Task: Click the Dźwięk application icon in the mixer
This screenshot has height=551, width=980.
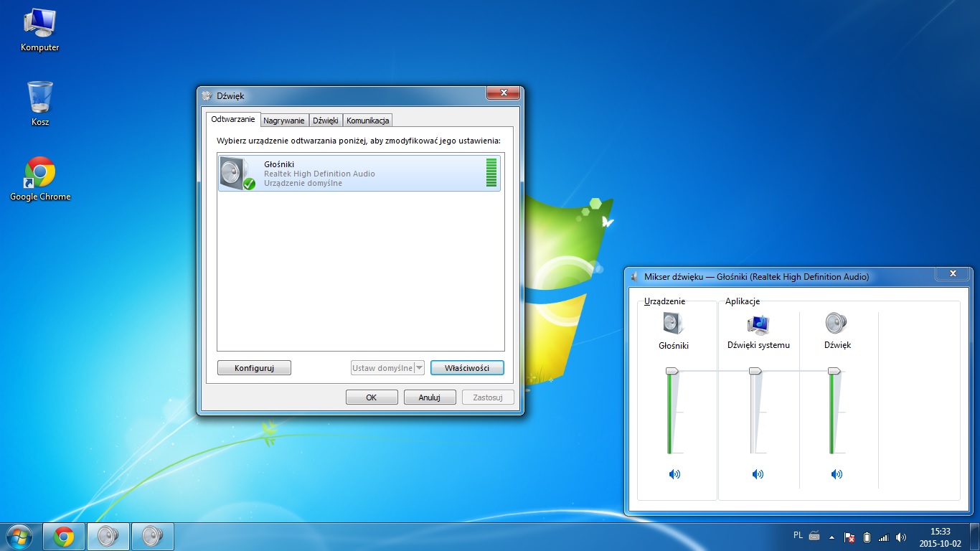Action: pyautogui.click(x=837, y=324)
